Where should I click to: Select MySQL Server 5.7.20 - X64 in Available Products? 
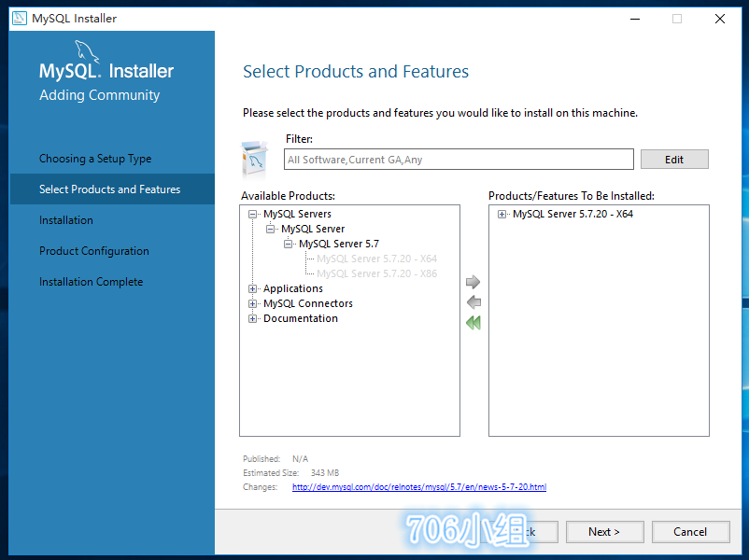(x=376, y=259)
